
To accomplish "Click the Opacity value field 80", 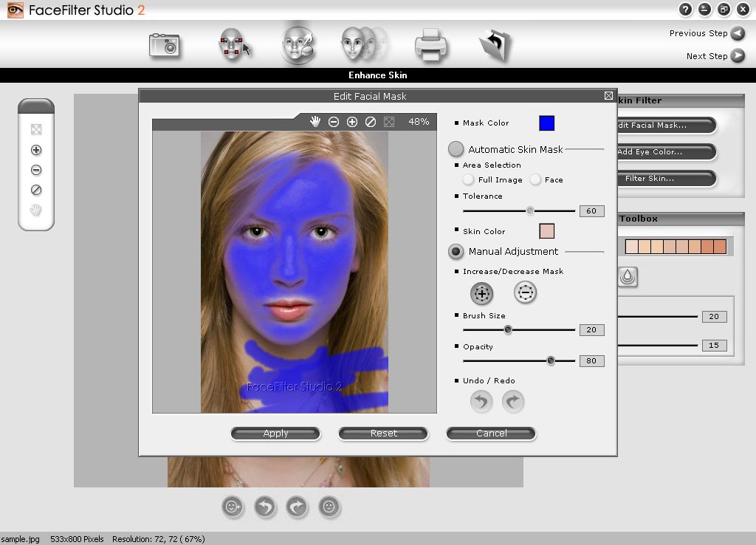I will coord(591,361).
